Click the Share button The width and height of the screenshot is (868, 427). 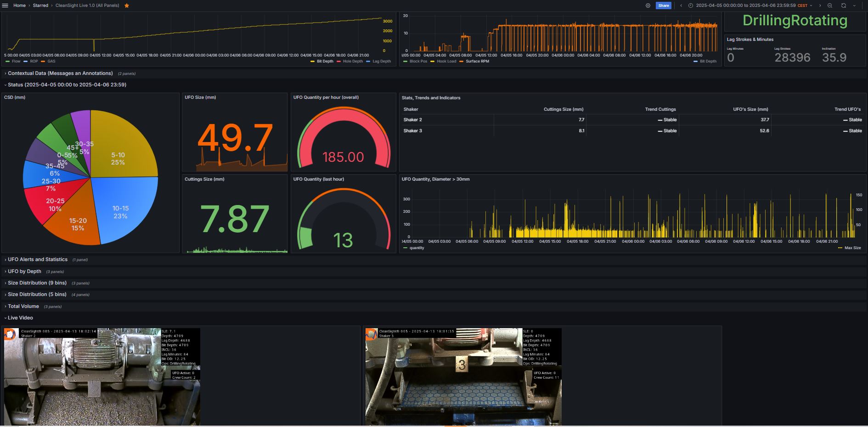coord(664,6)
